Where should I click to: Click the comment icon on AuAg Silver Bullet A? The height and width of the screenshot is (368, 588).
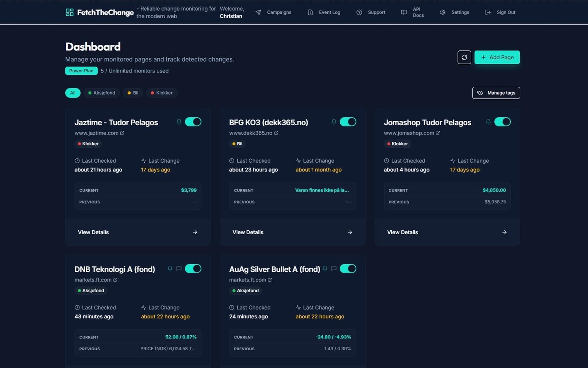coord(334,268)
